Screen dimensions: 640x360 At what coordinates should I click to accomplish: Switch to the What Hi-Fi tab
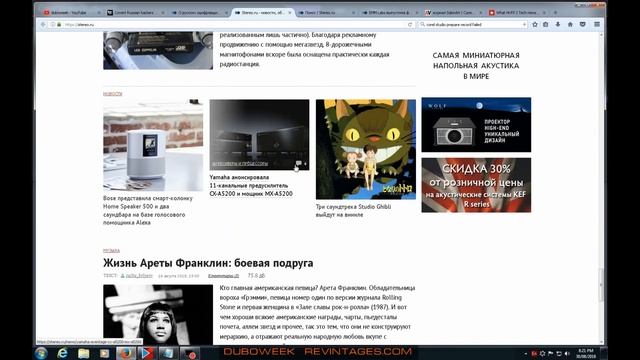point(517,13)
